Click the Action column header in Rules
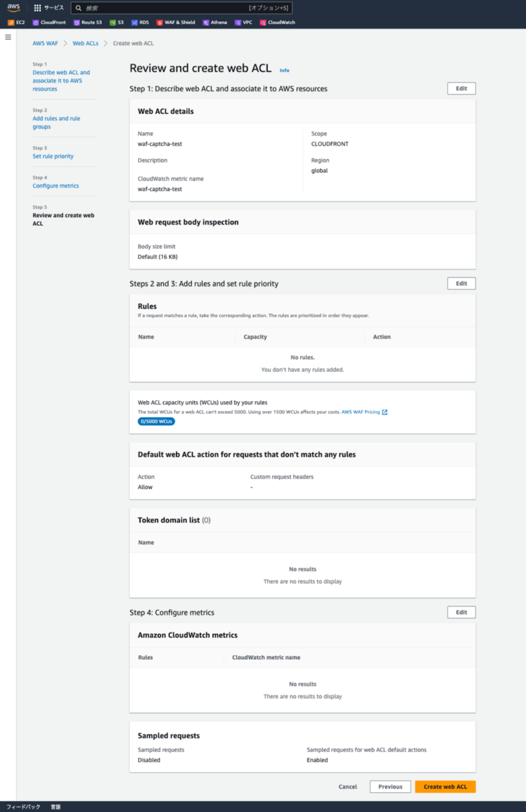Screen dimensions: 526x812 tap(382, 337)
